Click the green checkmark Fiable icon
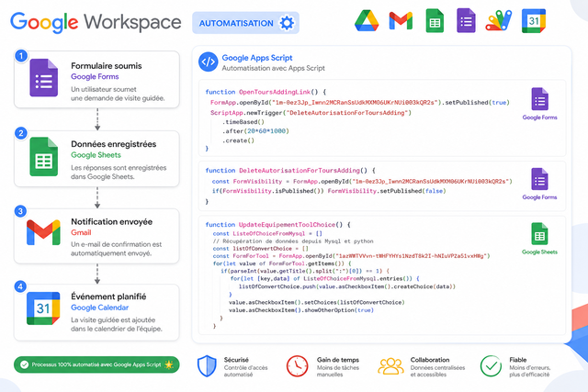 pyautogui.click(x=491, y=366)
